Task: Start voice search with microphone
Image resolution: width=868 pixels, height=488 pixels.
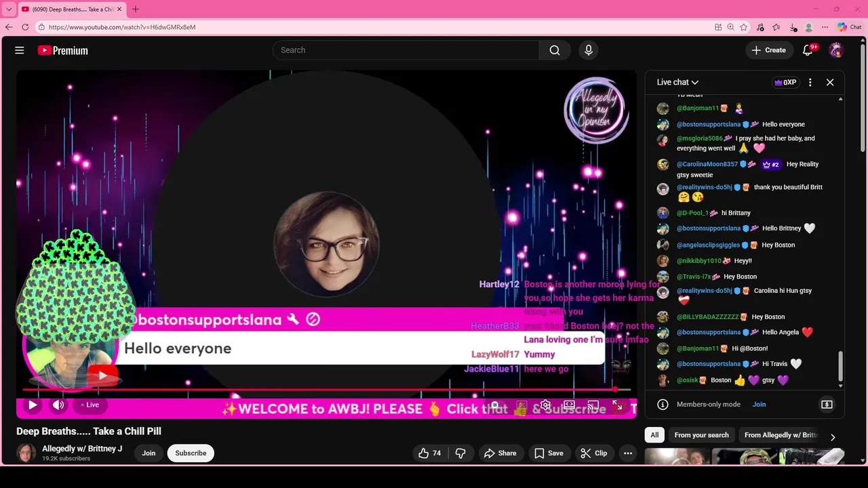Action: [x=589, y=50]
